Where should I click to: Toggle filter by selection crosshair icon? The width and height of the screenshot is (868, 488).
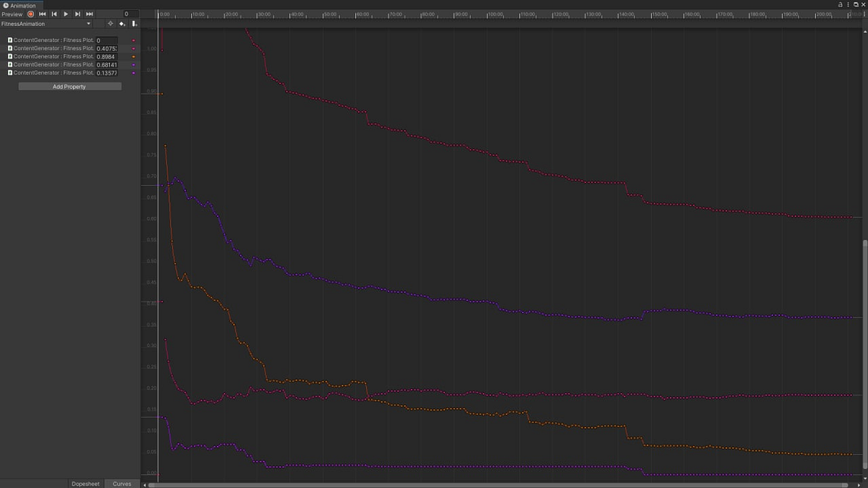[x=111, y=23]
